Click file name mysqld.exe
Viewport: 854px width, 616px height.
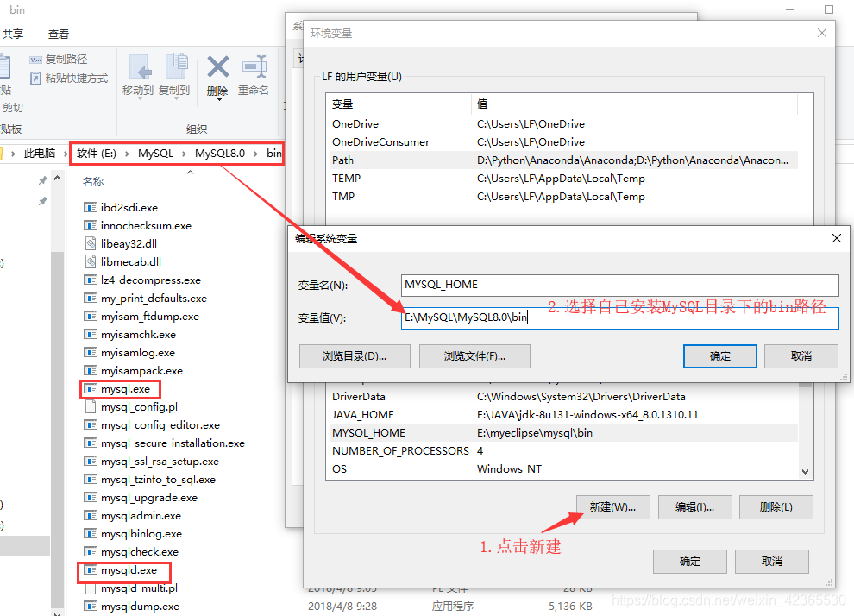point(129,569)
